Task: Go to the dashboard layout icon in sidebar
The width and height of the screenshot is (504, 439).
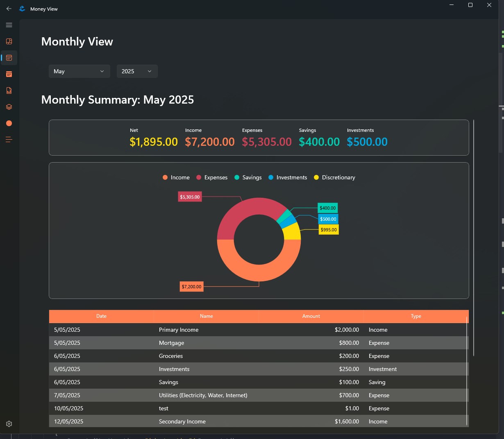Action: 9,41
